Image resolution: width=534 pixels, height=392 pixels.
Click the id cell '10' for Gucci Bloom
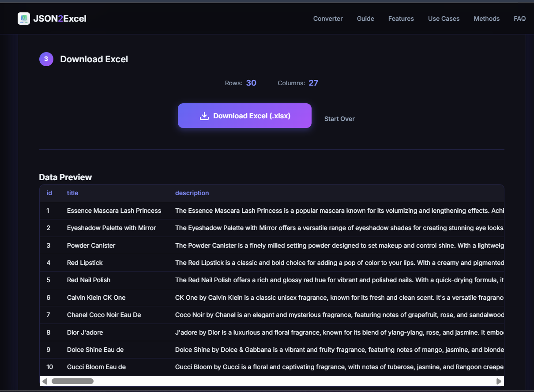click(x=50, y=367)
